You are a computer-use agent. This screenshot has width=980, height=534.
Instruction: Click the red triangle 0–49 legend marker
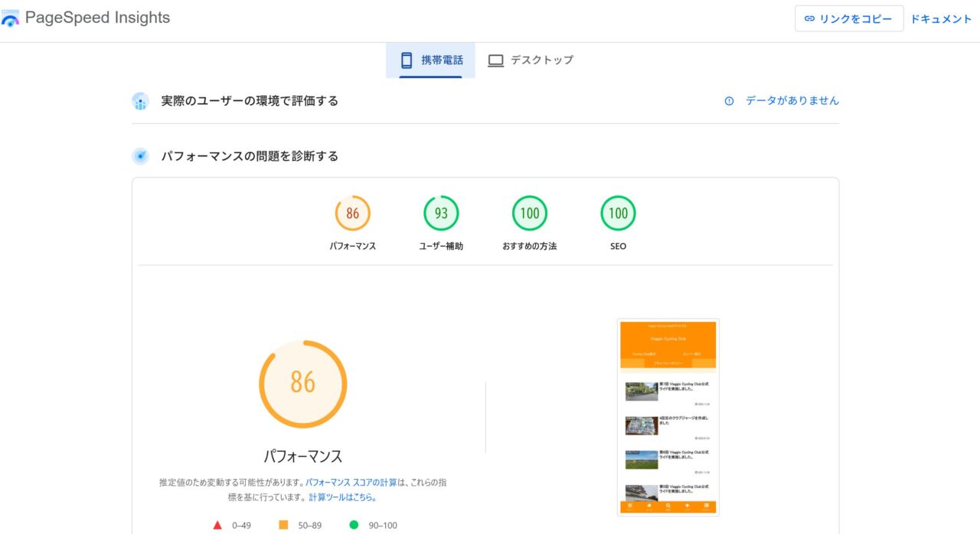[x=217, y=526]
